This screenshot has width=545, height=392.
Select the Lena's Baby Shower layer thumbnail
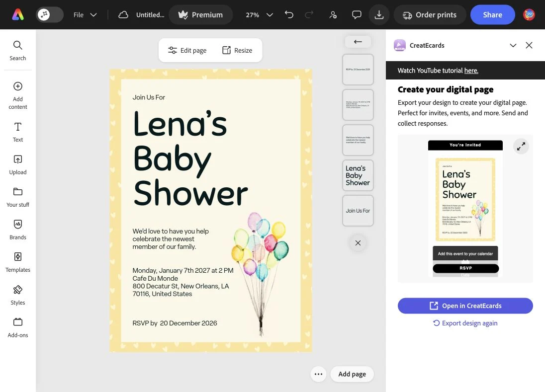coord(358,175)
